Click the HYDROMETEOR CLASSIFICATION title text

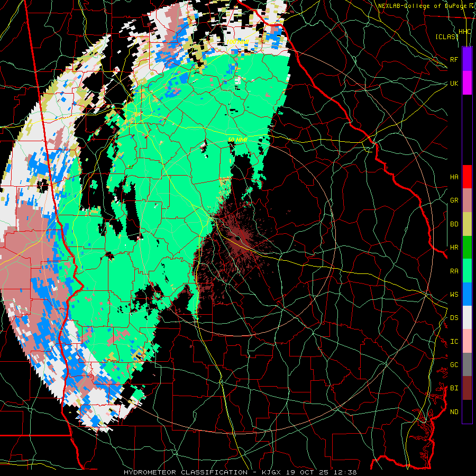click(x=186, y=472)
